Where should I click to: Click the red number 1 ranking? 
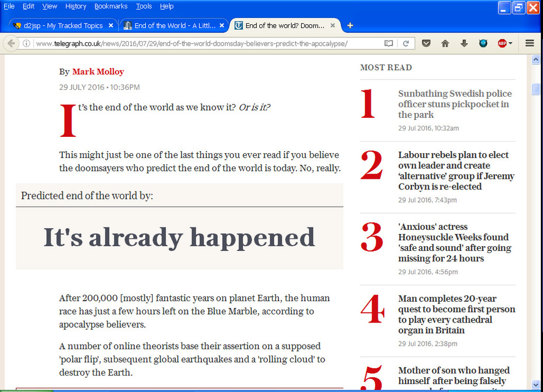pos(367,103)
